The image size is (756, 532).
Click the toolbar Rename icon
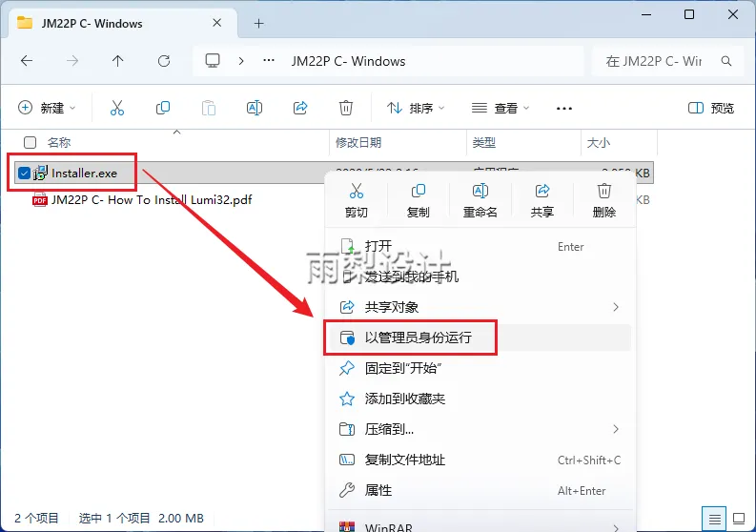pos(255,108)
